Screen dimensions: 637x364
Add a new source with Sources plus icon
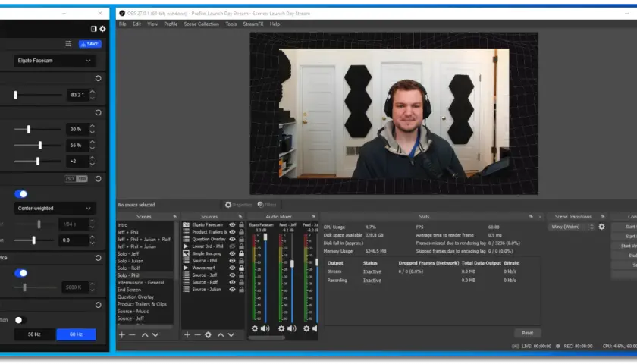click(x=187, y=334)
